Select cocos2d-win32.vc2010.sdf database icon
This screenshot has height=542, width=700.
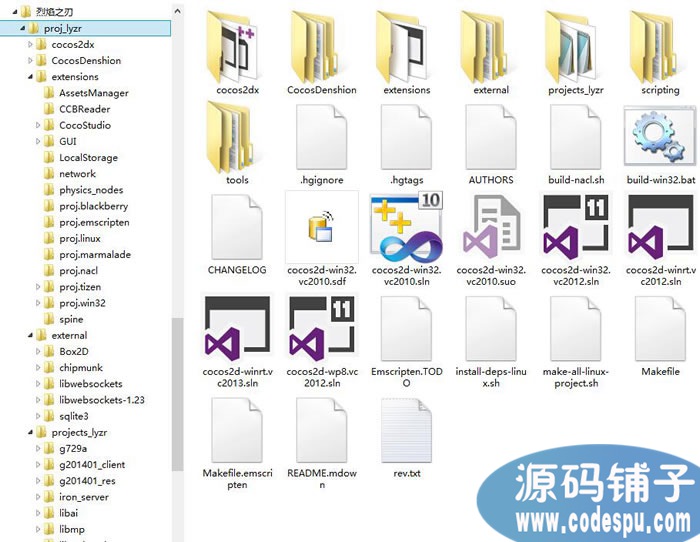tap(321, 227)
